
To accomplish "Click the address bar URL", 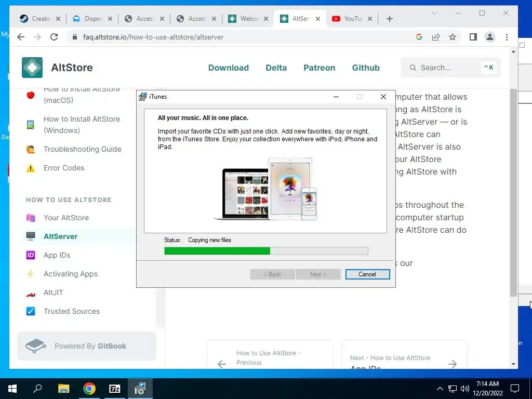I will point(153,37).
